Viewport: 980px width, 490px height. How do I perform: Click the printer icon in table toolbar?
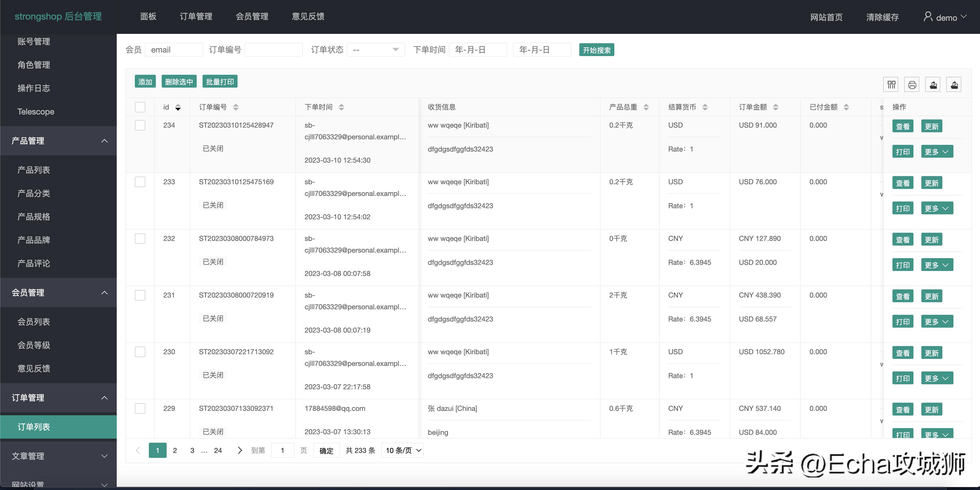pyautogui.click(x=912, y=84)
